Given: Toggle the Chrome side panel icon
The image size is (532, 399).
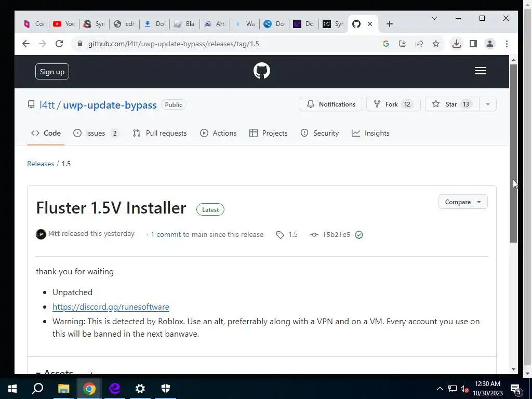Looking at the screenshot, I should coord(473,44).
